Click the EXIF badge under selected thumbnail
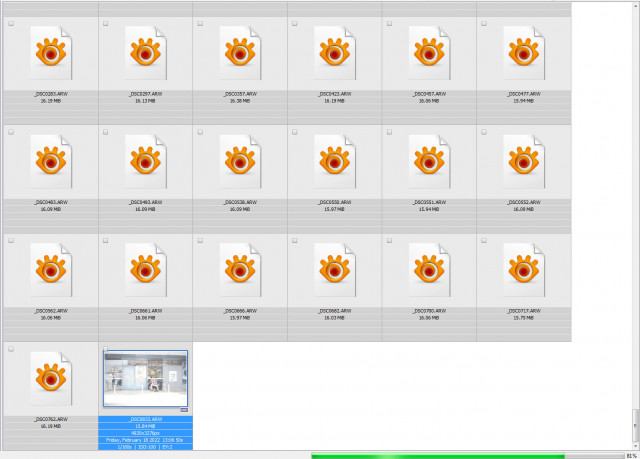 coord(184,410)
